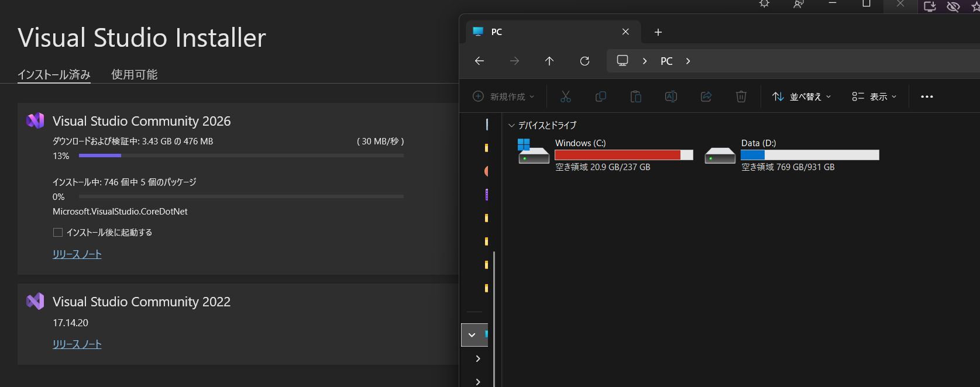Open リリース ノート for Visual Studio 2022

tap(77, 344)
